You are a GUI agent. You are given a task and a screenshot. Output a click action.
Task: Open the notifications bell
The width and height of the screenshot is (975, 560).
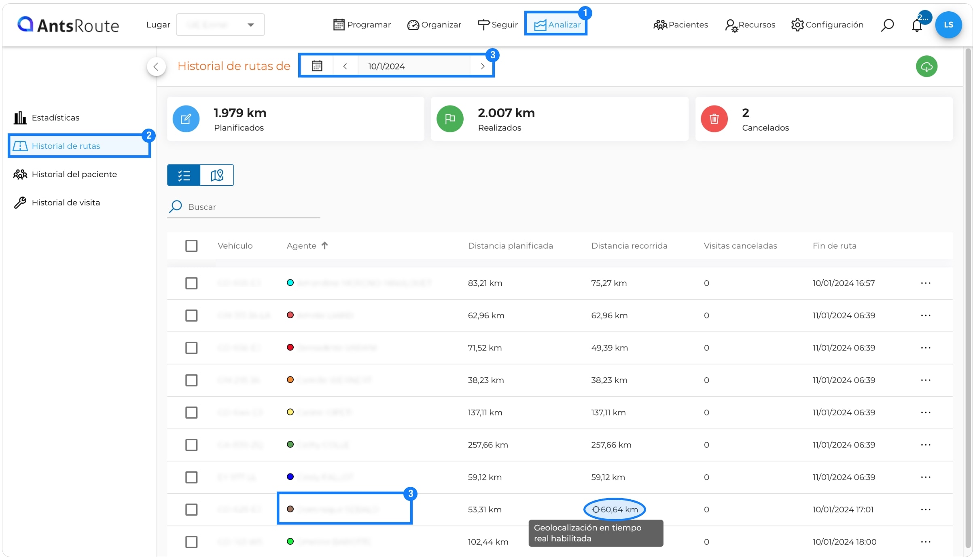917,25
